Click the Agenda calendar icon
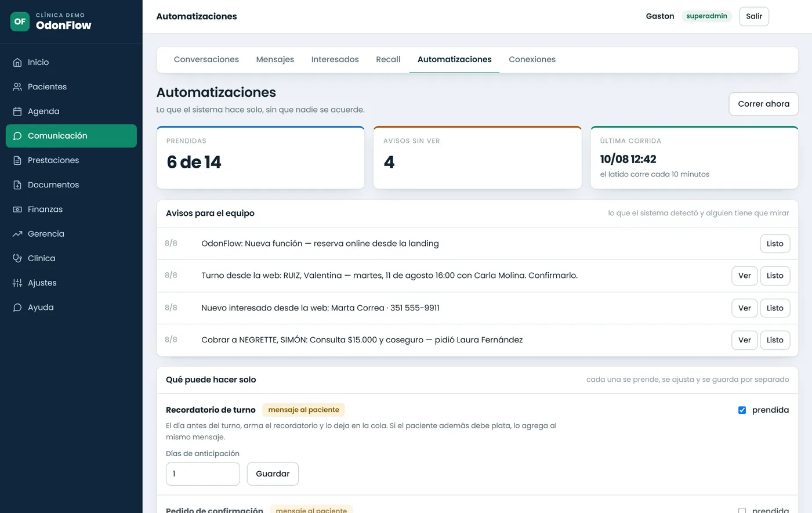The width and height of the screenshot is (812, 513). click(x=17, y=111)
